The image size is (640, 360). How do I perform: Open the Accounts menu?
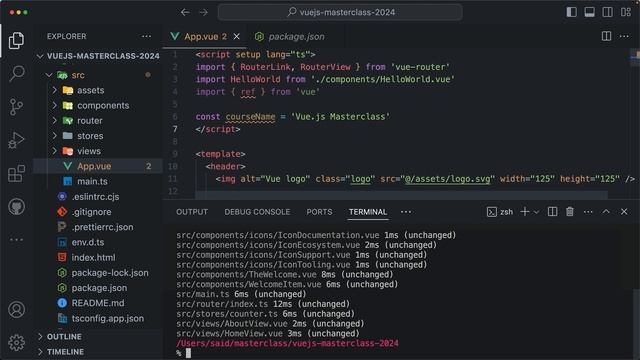pos(16,310)
